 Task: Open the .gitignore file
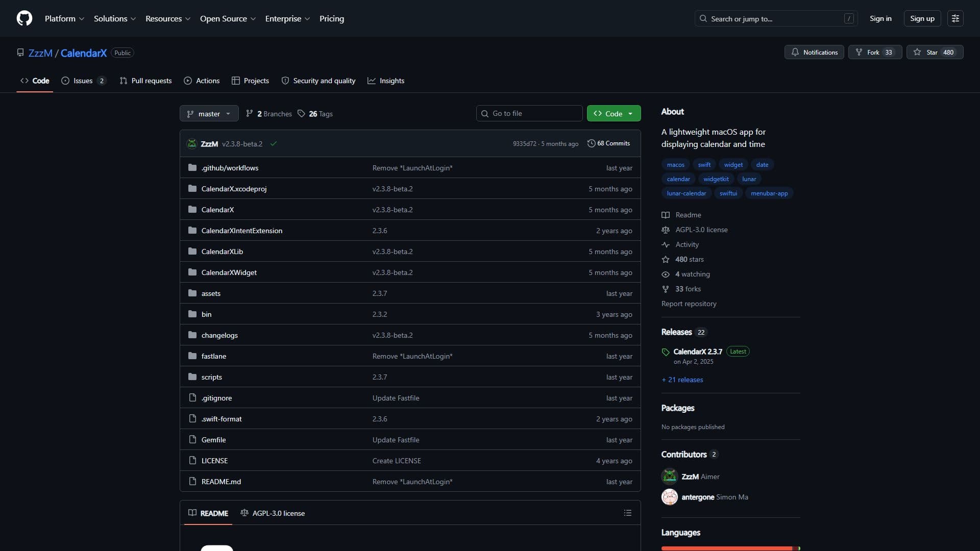click(x=216, y=398)
